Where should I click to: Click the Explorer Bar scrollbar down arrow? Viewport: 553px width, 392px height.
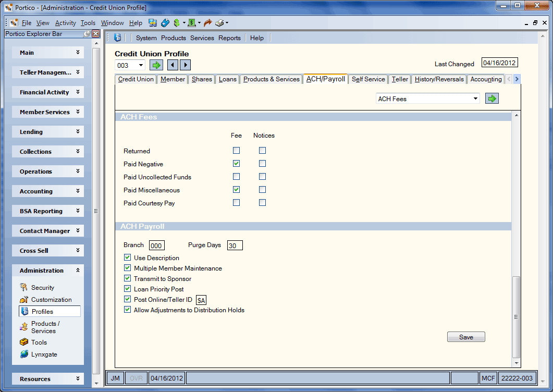(x=96, y=383)
